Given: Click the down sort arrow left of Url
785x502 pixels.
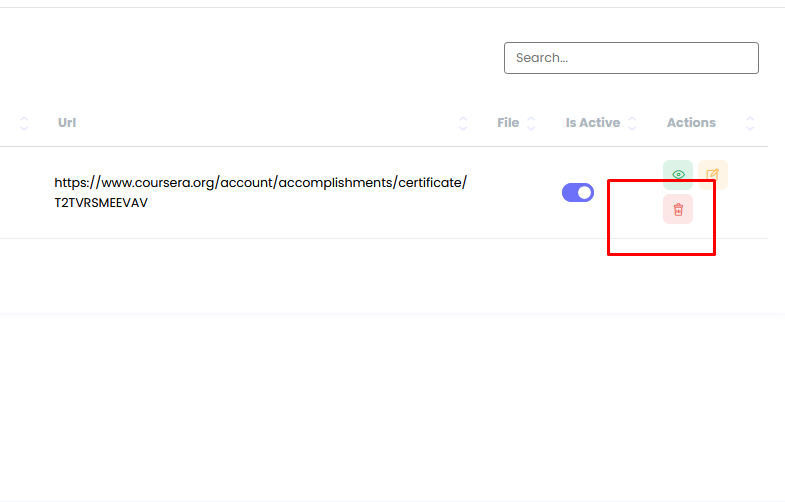Looking at the screenshot, I should [24, 128].
